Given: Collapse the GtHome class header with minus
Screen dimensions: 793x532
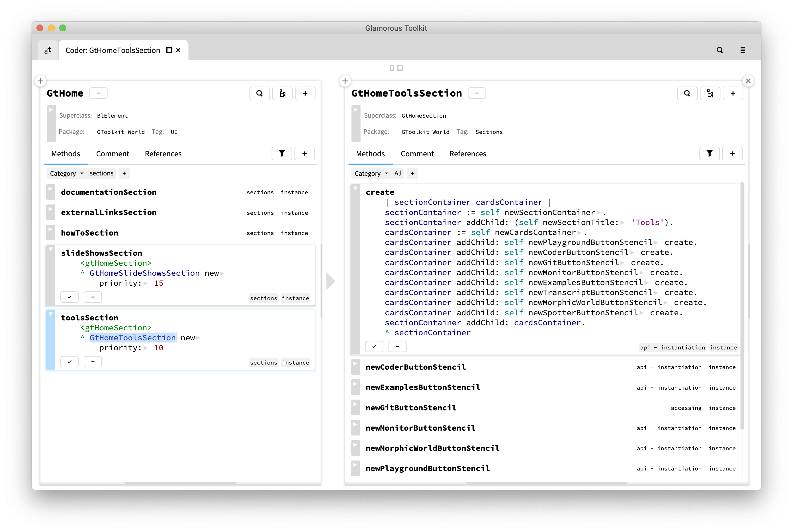Looking at the screenshot, I should [98, 93].
